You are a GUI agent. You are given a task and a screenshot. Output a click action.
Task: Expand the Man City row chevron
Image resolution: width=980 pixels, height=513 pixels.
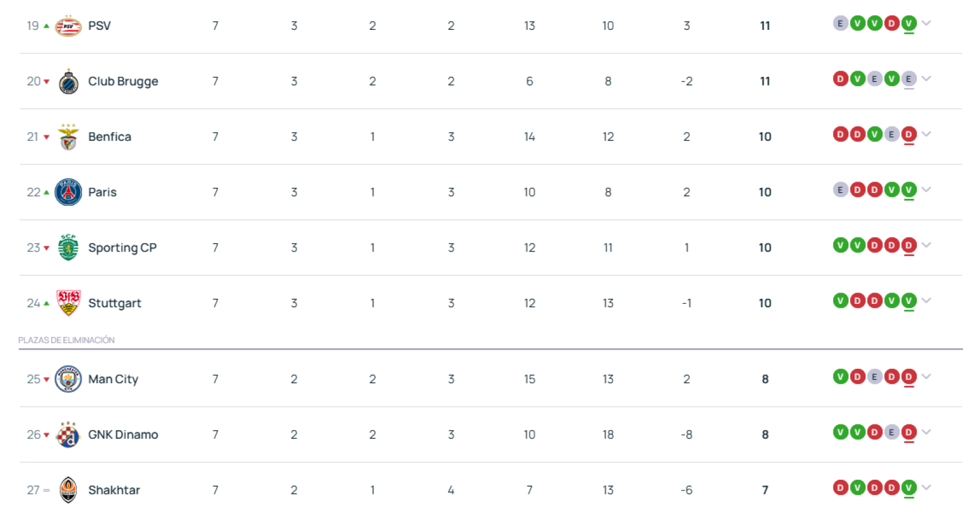click(x=926, y=377)
